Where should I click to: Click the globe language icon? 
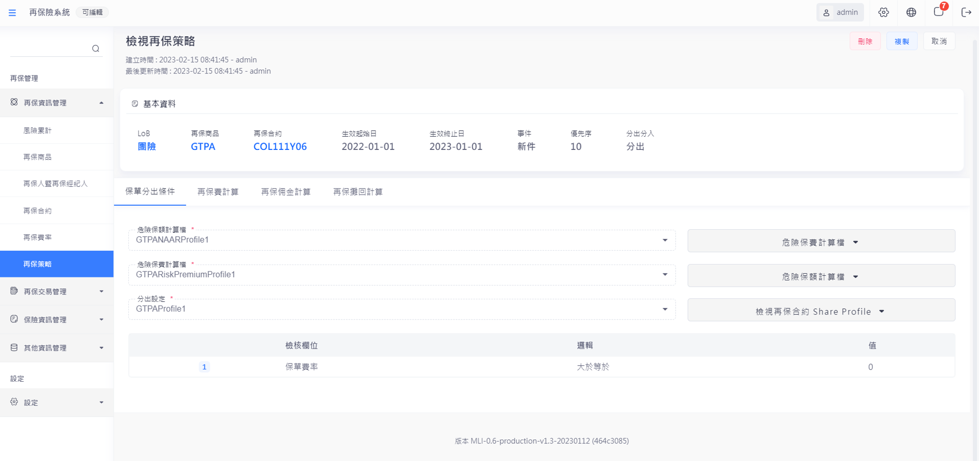click(911, 13)
